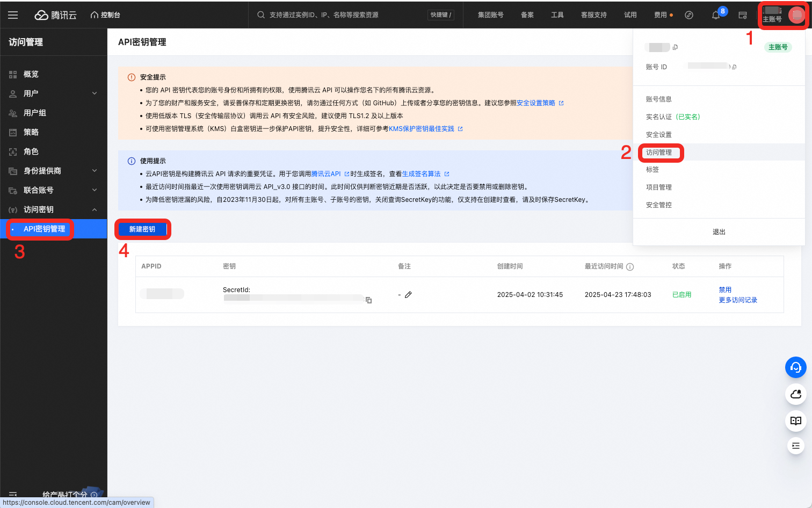Screen dimensions: 812x508
Task: Click the 最近访问时间 info icon
Action: [630, 267]
